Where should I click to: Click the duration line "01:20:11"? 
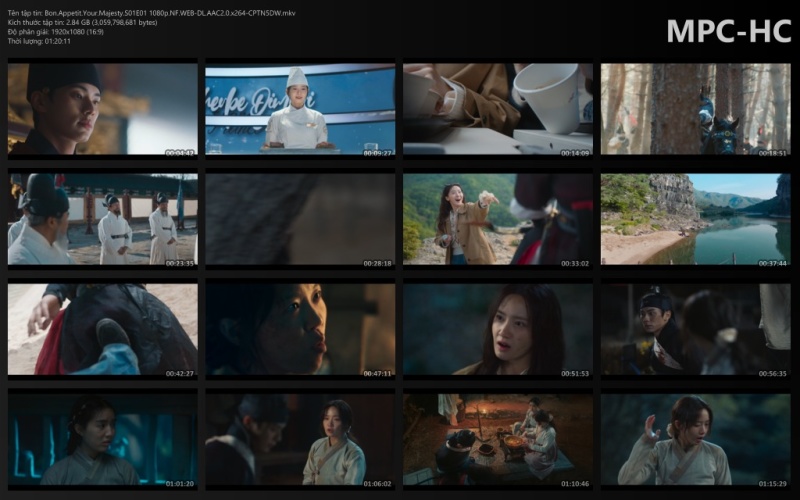[39, 41]
